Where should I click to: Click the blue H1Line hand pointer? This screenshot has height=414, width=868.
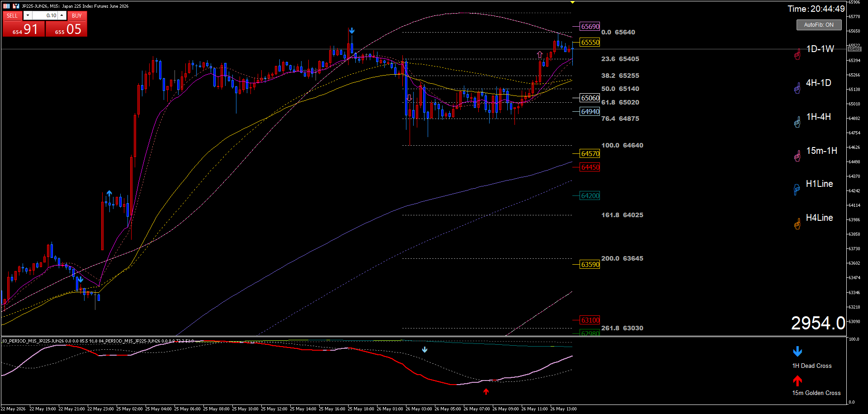pos(797,190)
